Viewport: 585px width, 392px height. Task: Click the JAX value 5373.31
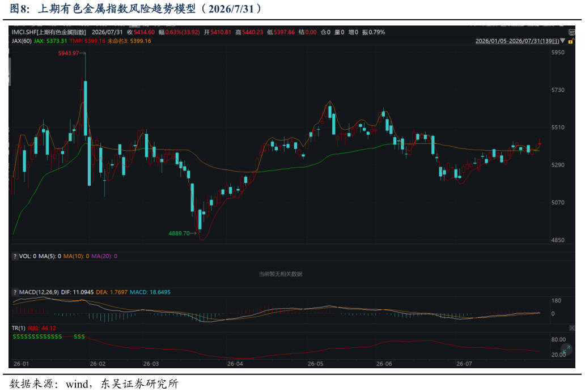tap(57, 41)
